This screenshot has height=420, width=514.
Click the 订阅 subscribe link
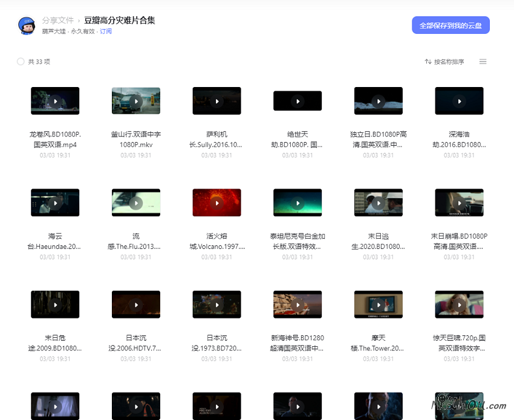tap(106, 31)
